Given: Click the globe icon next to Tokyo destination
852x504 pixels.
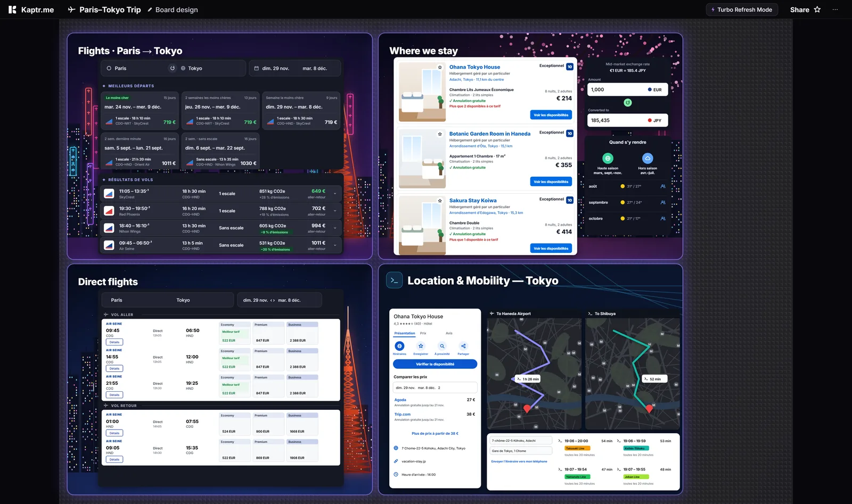Looking at the screenshot, I should pos(183,68).
